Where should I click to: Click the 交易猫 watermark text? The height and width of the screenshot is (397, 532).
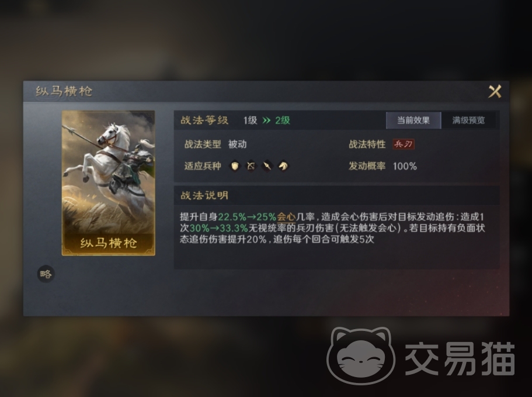coord(460,358)
